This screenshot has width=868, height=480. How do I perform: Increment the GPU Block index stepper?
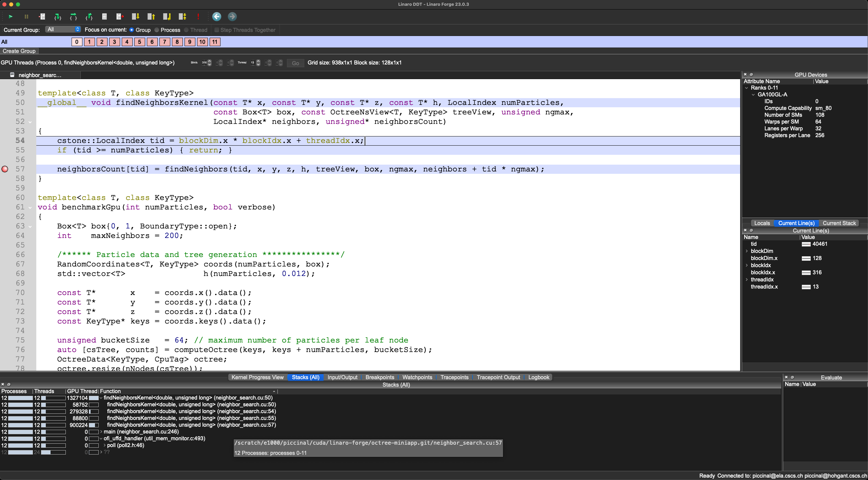pos(210,61)
